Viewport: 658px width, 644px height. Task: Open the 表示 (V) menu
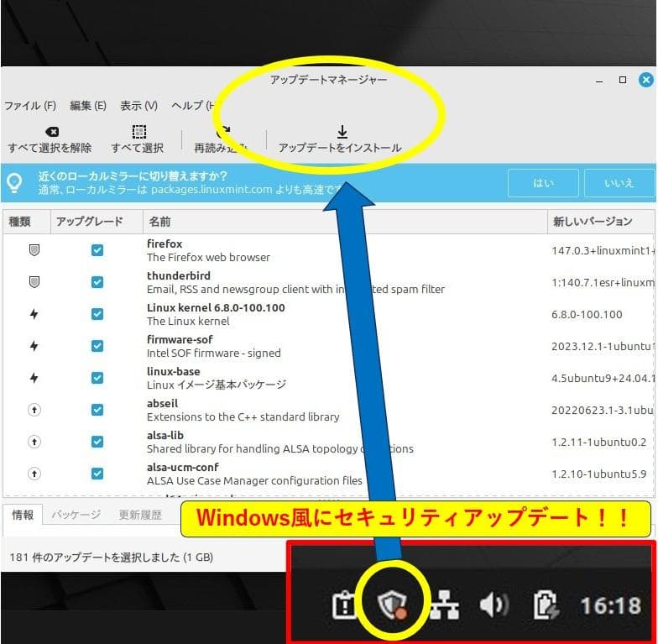click(x=139, y=106)
